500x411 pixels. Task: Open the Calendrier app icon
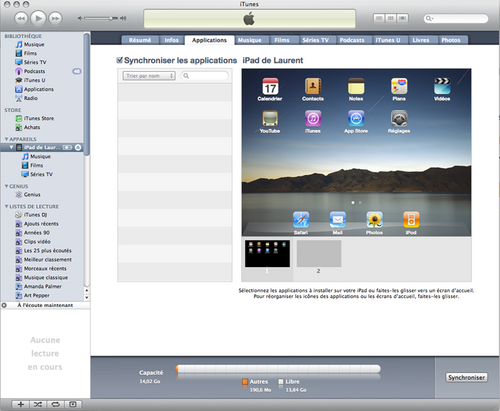point(270,86)
